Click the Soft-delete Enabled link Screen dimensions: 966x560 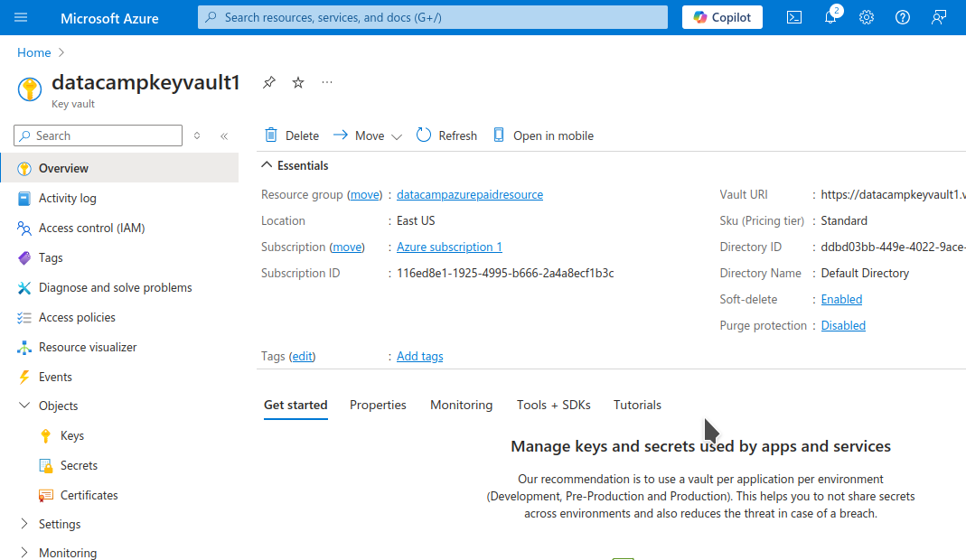coord(841,299)
